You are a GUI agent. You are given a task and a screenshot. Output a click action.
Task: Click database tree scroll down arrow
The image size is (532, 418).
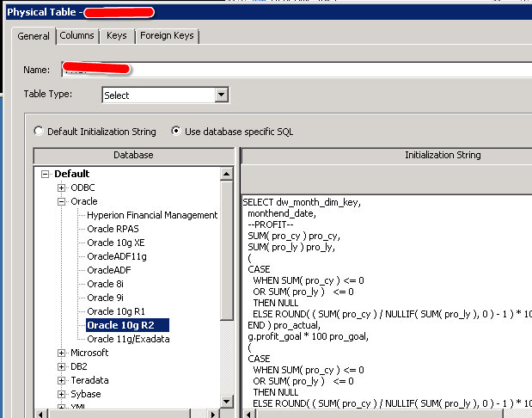coord(226,402)
